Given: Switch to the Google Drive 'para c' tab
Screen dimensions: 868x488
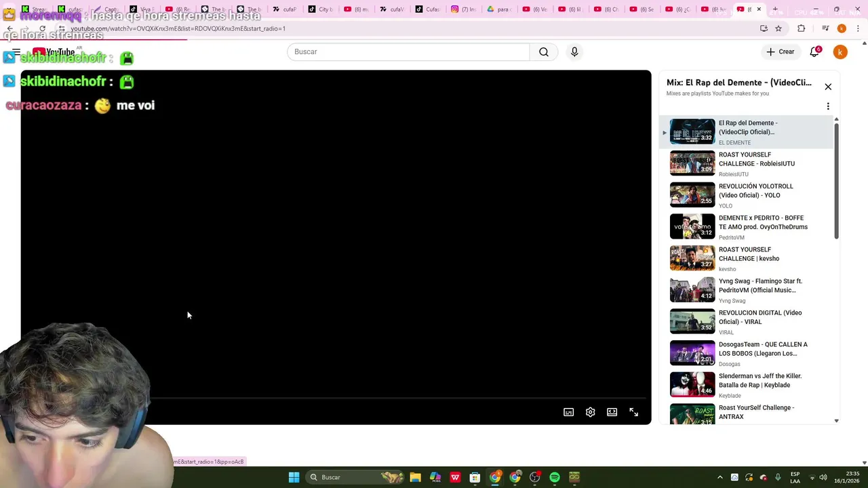Looking at the screenshot, I should tap(500, 9).
